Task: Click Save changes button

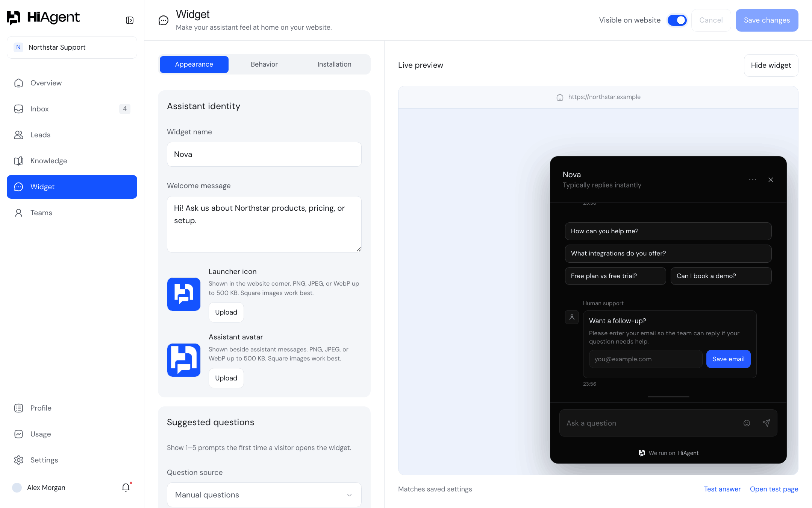Action: [767, 20]
